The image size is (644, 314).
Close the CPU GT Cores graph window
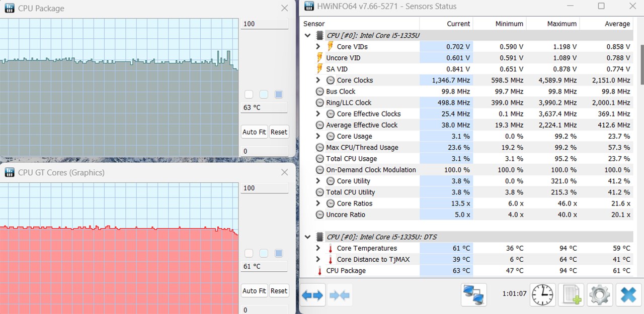pyautogui.click(x=285, y=172)
